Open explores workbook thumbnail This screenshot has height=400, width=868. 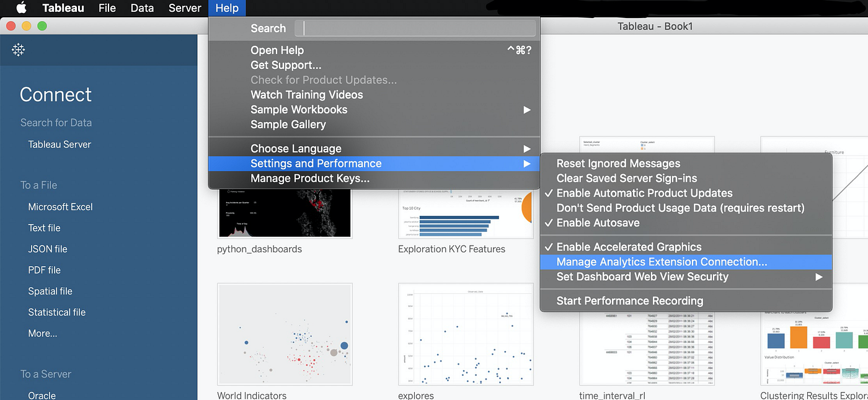click(x=466, y=334)
